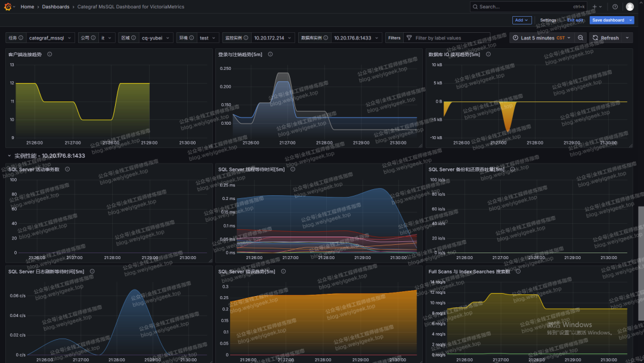Click info icon next to 公司 label
Image resolution: width=644 pixels, height=363 pixels.
(93, 38)
